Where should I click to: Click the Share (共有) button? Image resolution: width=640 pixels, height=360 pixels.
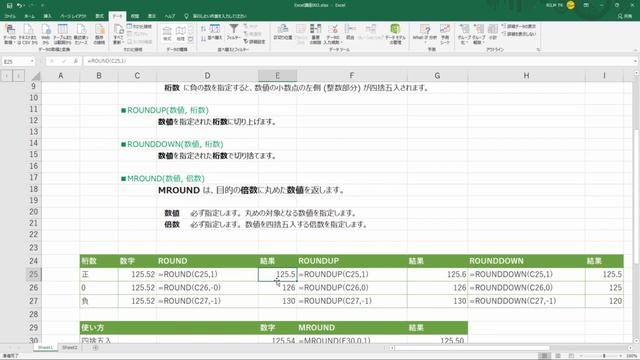tap(625, 16)
